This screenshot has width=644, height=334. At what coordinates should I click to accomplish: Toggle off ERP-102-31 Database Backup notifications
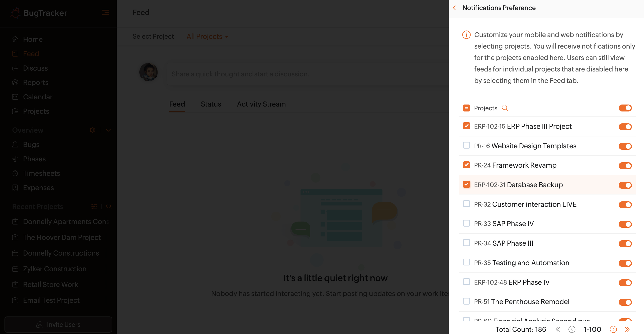coord(625,185)
